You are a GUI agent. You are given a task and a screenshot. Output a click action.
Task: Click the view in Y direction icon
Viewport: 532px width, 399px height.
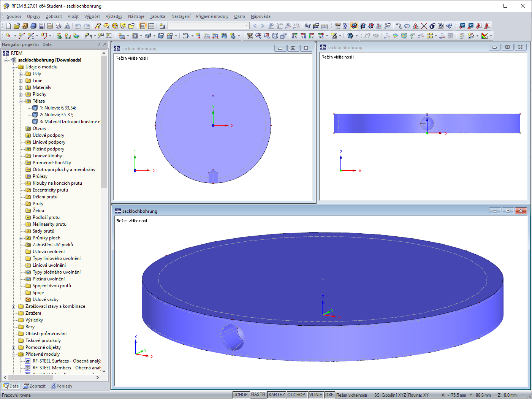click(303, 36)
